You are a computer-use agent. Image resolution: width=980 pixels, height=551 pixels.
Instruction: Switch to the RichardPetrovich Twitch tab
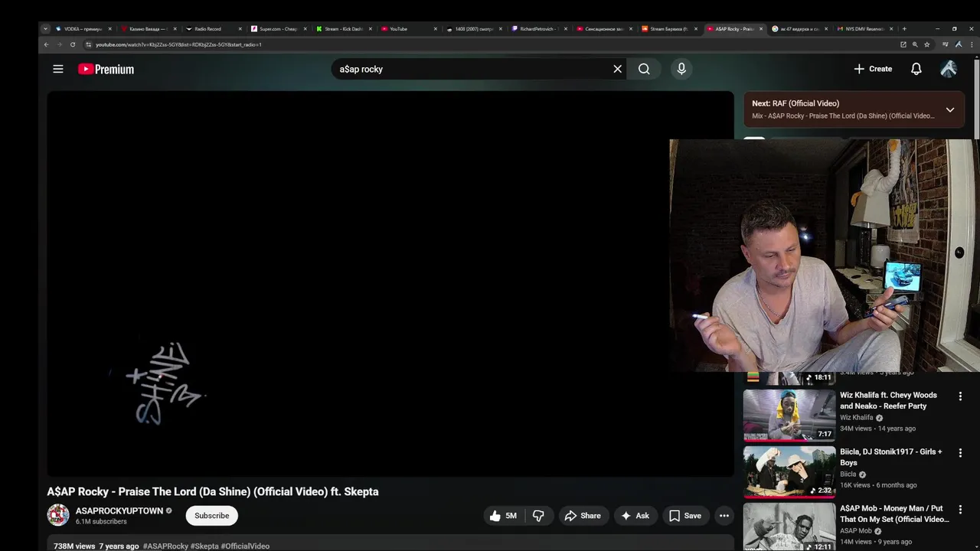[x=538, y=29]
